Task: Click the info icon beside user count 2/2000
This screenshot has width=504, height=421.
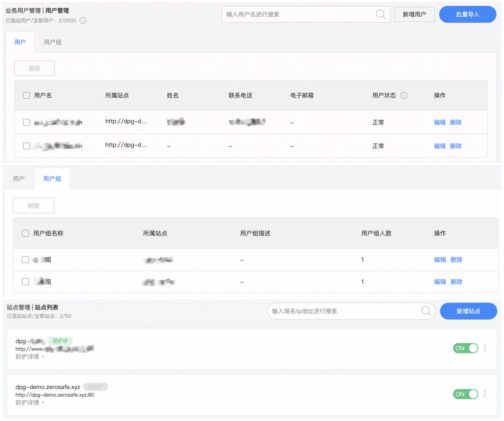Action: click(x=83, y=21)
